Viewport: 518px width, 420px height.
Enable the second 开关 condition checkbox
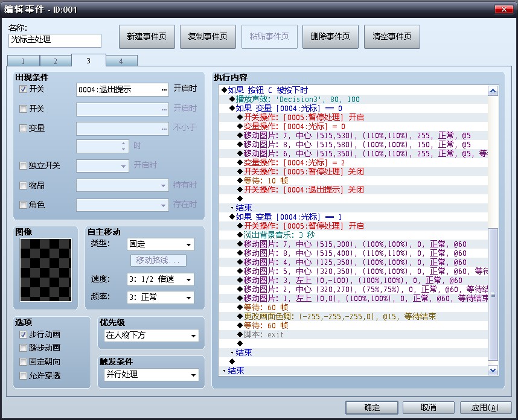click(23, 109)
